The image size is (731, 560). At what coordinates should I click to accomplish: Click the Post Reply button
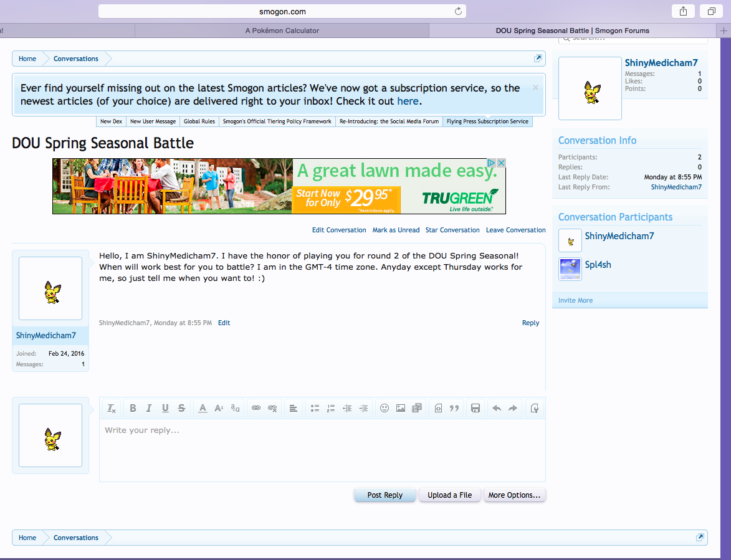click(385, 495)
